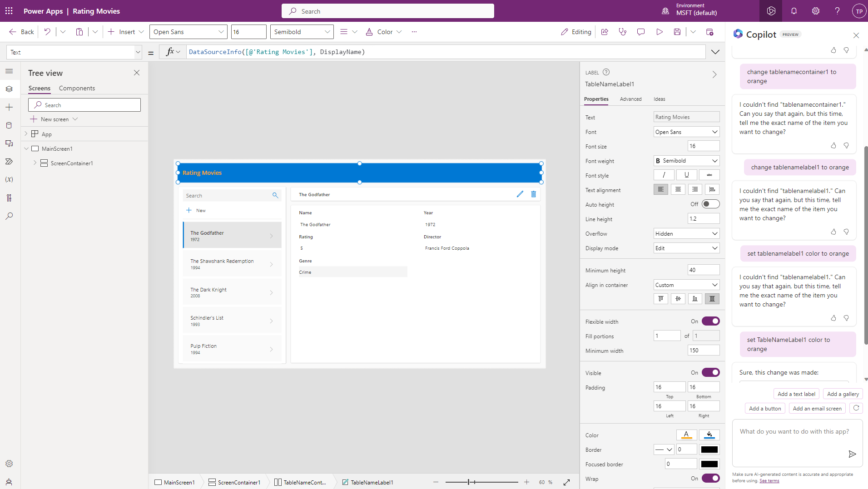Switch to the Advanced tab
Image resolution: width=868 pixels, height=489 pixels.
(x=630, y=99)
